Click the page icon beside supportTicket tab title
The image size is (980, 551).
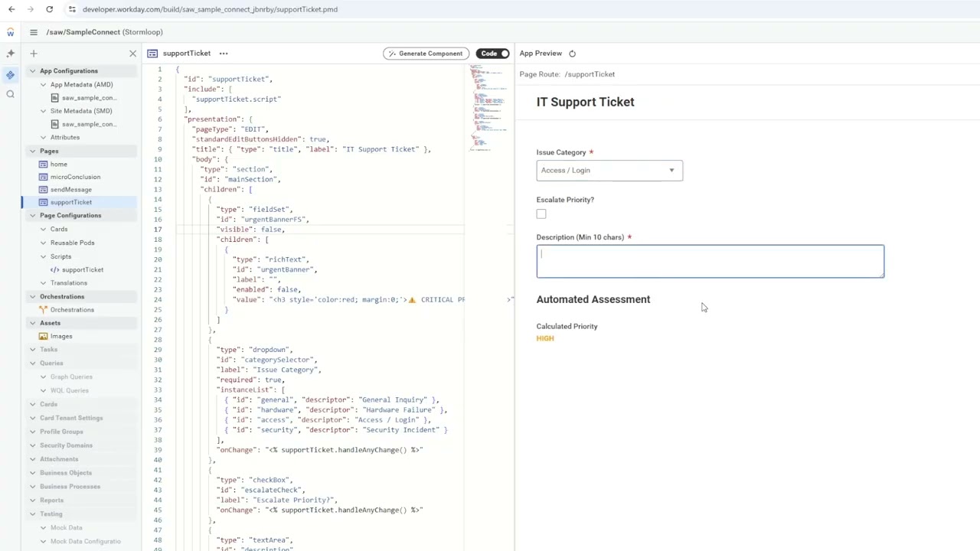(152, 54)
